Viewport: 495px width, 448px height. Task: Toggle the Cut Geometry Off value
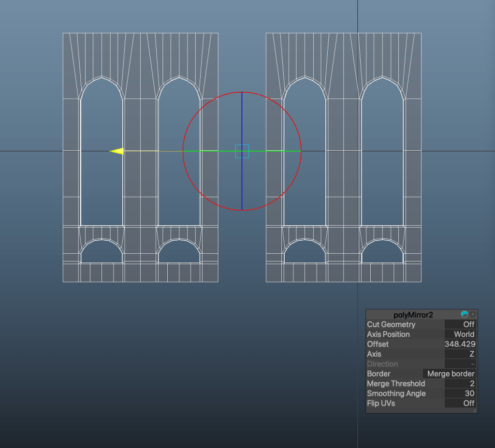tap(460, 324)
